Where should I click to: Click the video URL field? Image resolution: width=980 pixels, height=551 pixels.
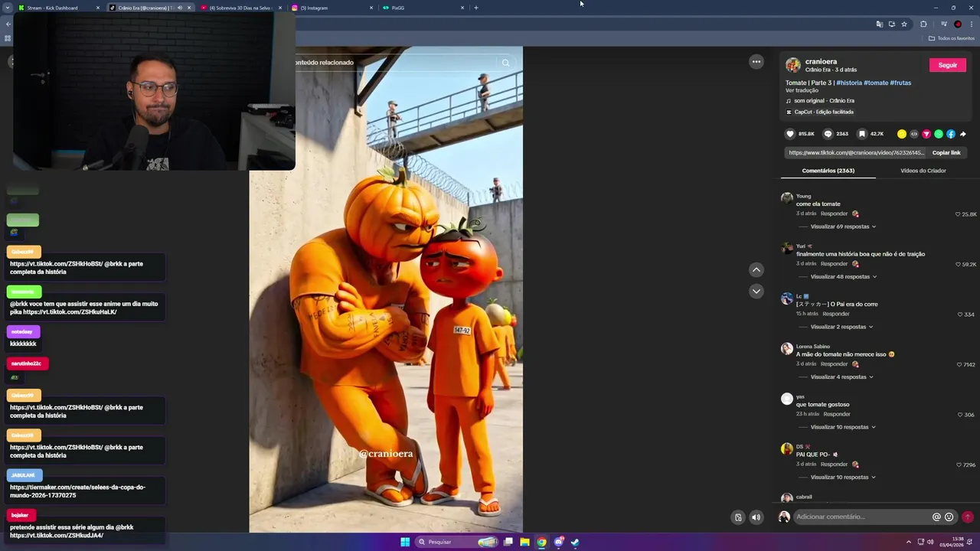point(856,152)
